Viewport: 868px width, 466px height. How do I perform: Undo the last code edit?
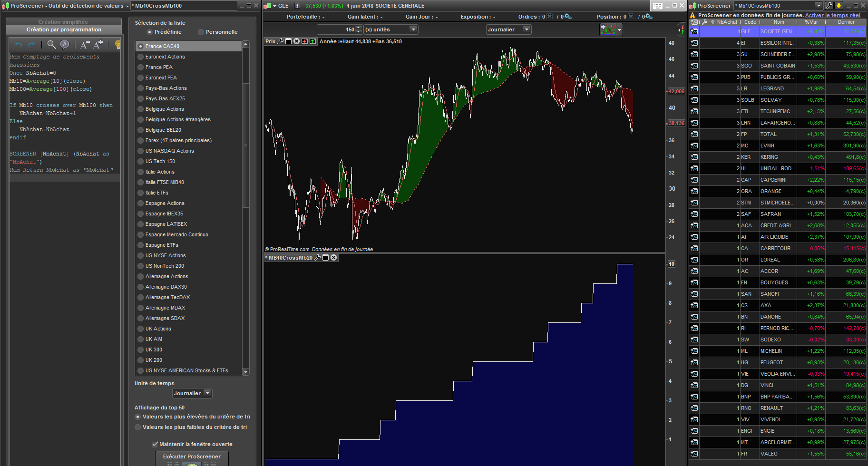[19, 45]
